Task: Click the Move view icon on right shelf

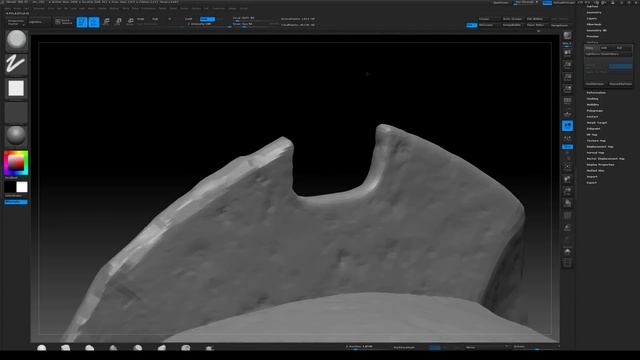Action: point(567,179)
